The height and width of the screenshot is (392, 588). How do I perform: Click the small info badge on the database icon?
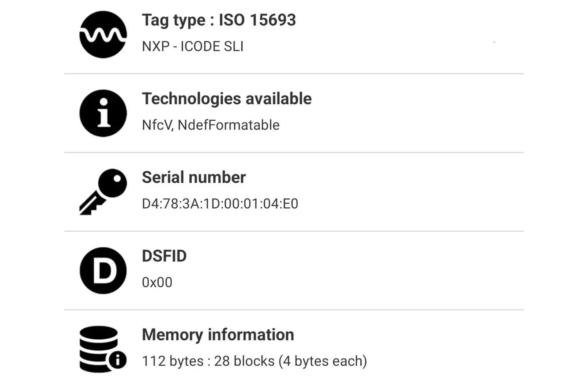[117, 360]
